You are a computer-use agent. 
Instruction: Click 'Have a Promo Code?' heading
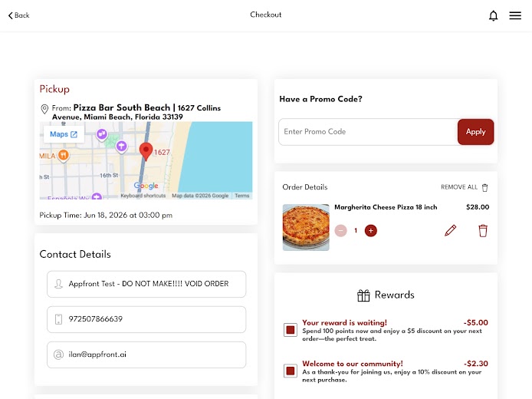(320, 99)
